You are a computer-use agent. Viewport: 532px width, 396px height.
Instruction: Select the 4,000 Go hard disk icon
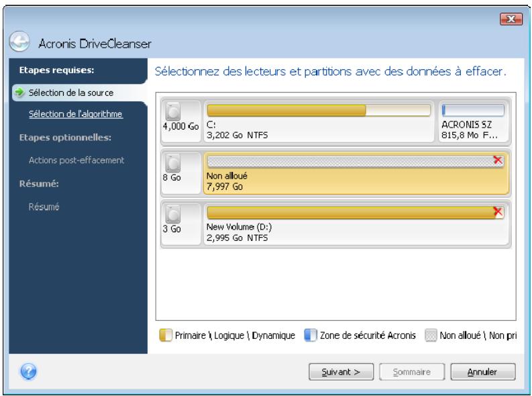pos(173,111)
